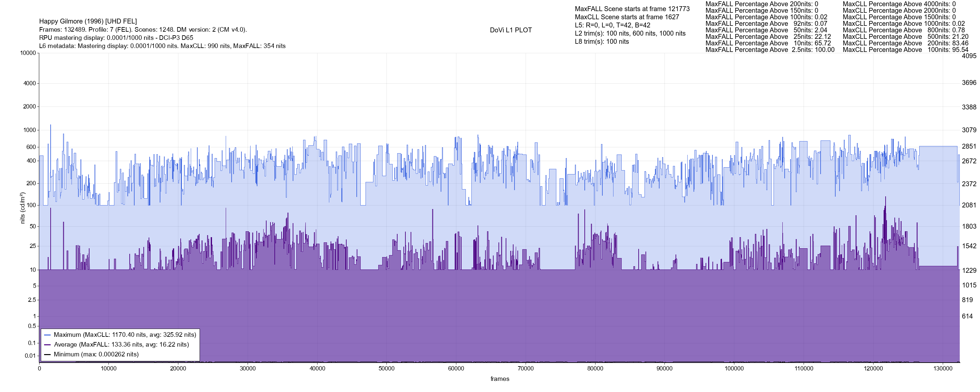
Task: Click the blue Maximum legend line swatch
Action: pyautogui.click(x=48, y=335)
